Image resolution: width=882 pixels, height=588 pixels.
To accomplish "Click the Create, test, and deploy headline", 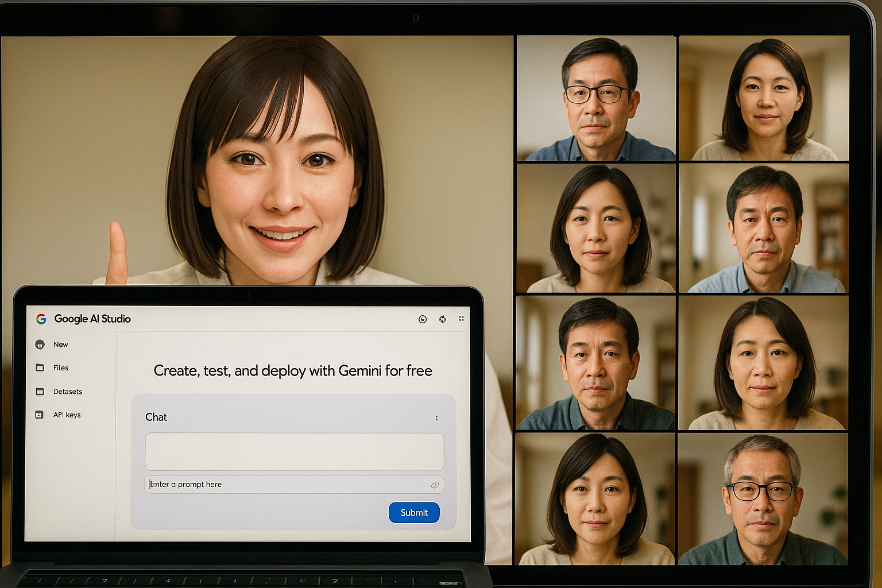I will click(293, 371).
